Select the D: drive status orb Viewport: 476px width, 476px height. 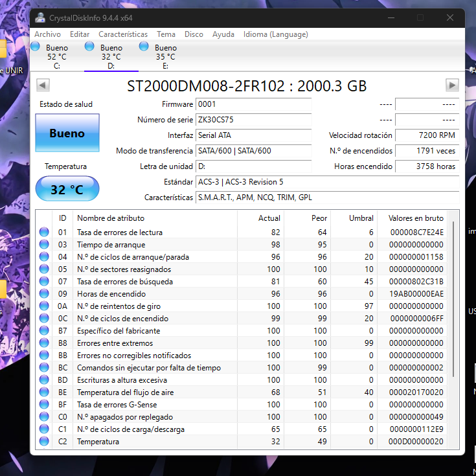point(89,47)
